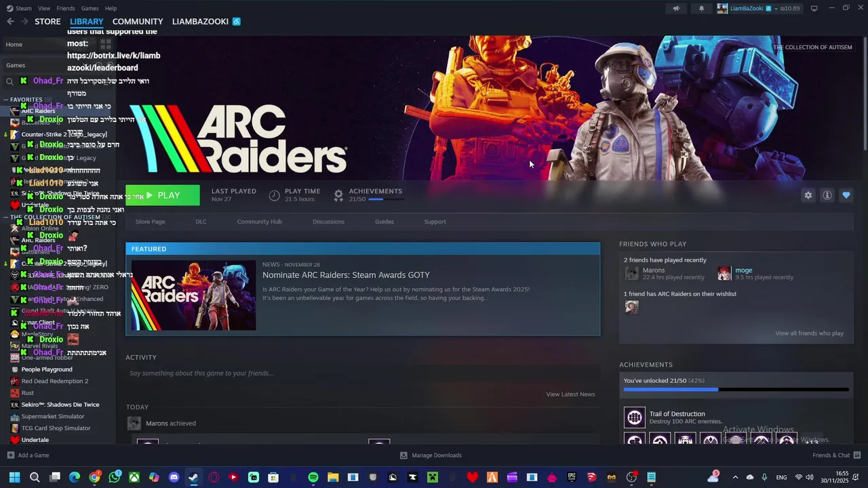This screenshot has width=868, height=488.
Task: Open the DLC link
Action: (201, 222)
